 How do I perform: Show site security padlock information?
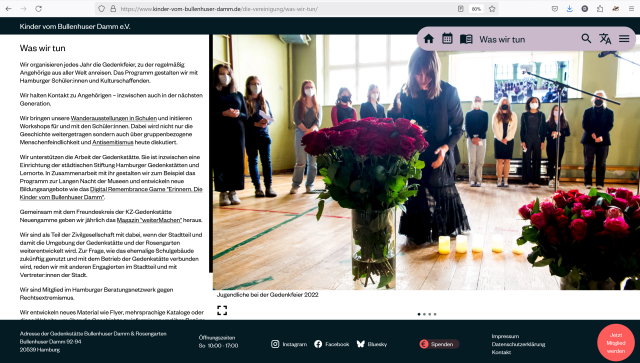click(x=113, y=9)
